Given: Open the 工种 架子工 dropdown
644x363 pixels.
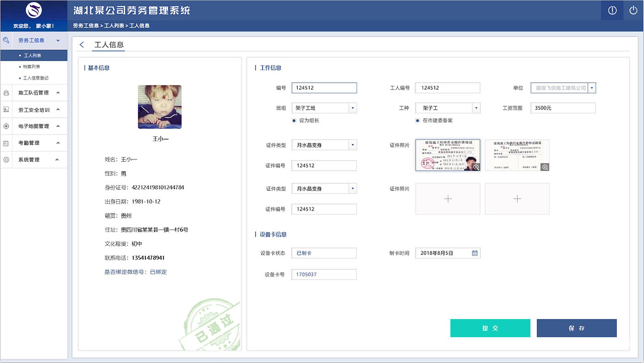Looking at the screenshot, I should [x=476, y=108].
